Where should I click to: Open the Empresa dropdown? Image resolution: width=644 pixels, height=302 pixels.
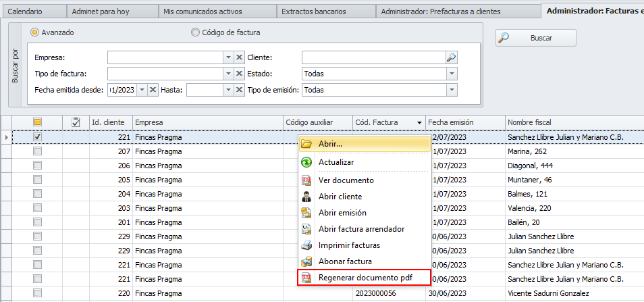(x=228, y=58)
